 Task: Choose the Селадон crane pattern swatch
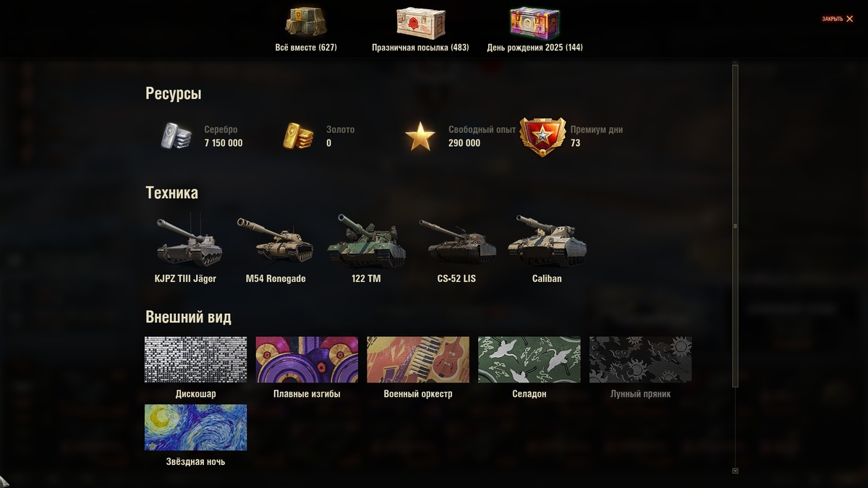(x=529, y=359)
